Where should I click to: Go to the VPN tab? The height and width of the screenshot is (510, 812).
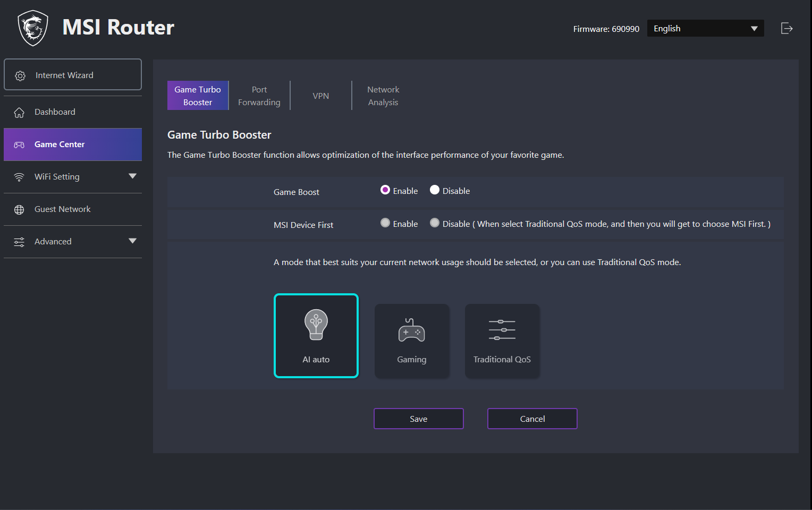tap(321, 96)
